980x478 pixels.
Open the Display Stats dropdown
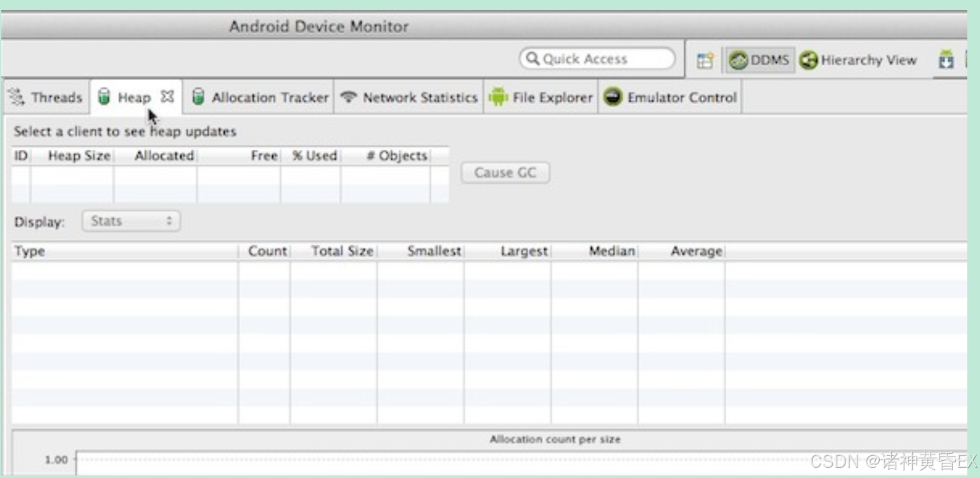tap(131, 221)
